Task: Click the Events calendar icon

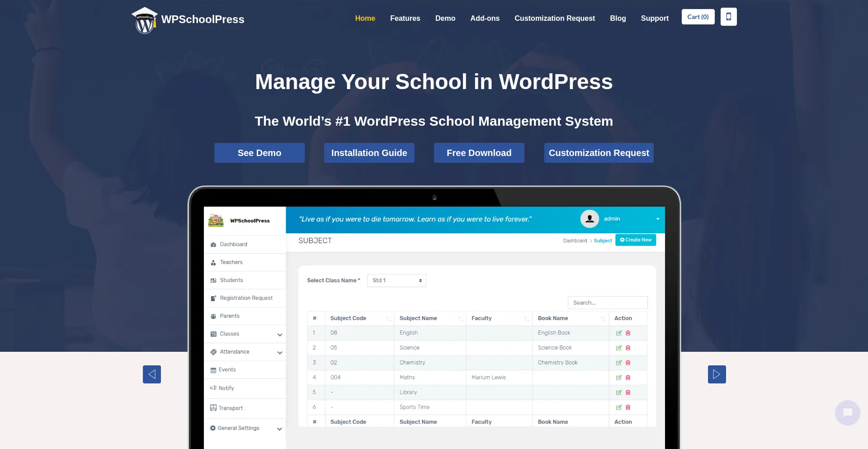Action: click(x=213, y=370)
